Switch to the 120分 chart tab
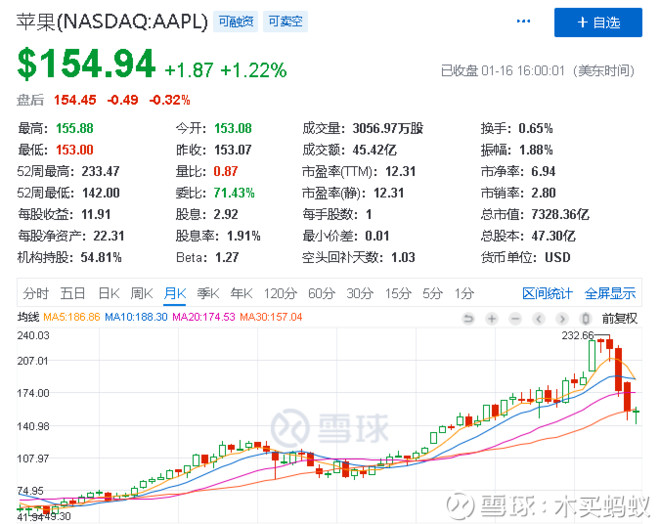This screenshot has width=660, height=524. (x=280, y=293)
